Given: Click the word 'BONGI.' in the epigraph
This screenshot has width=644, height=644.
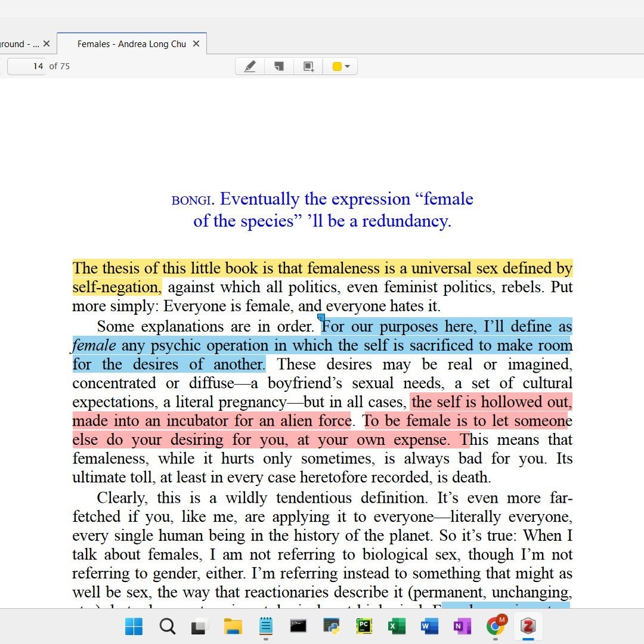Looking at the screenshot, I should coord(193,200).
